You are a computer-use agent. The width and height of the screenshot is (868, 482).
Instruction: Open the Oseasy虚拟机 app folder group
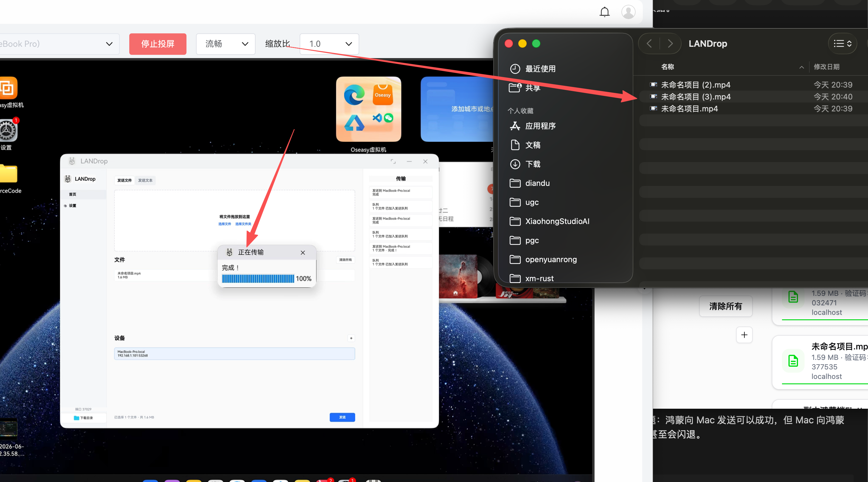(x=368, y=109)
